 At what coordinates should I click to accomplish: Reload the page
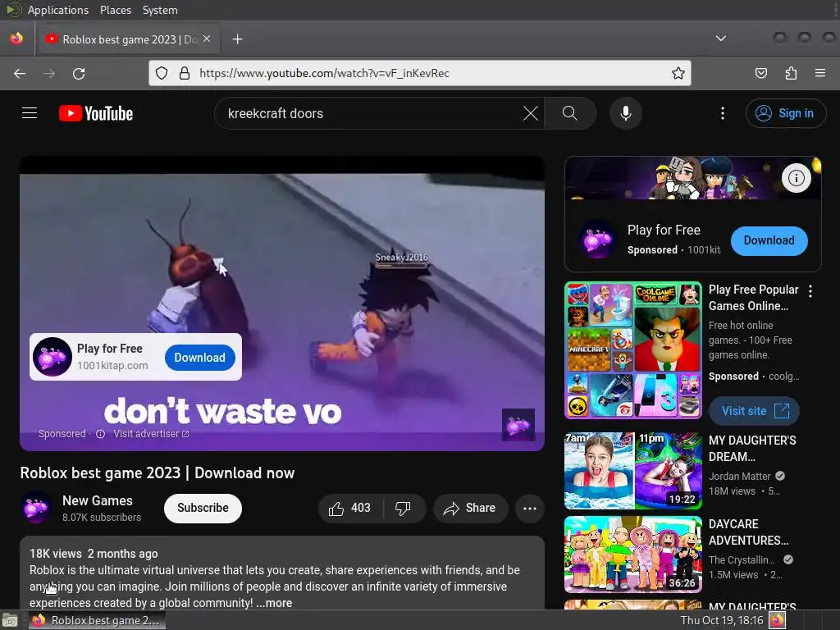[79, 73]
